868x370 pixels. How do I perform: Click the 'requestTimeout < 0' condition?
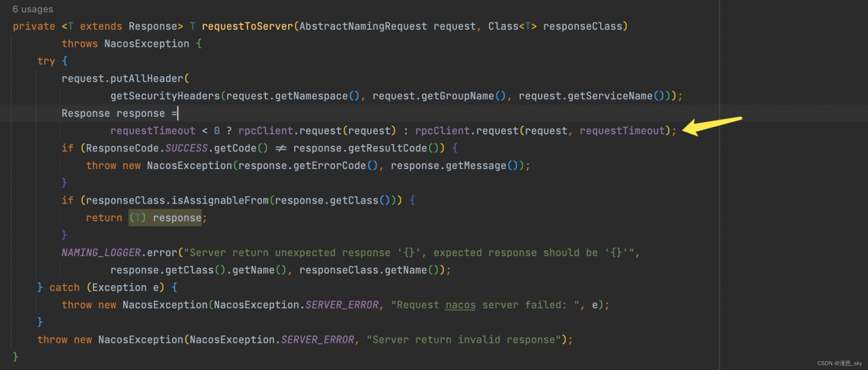point(165,131)
